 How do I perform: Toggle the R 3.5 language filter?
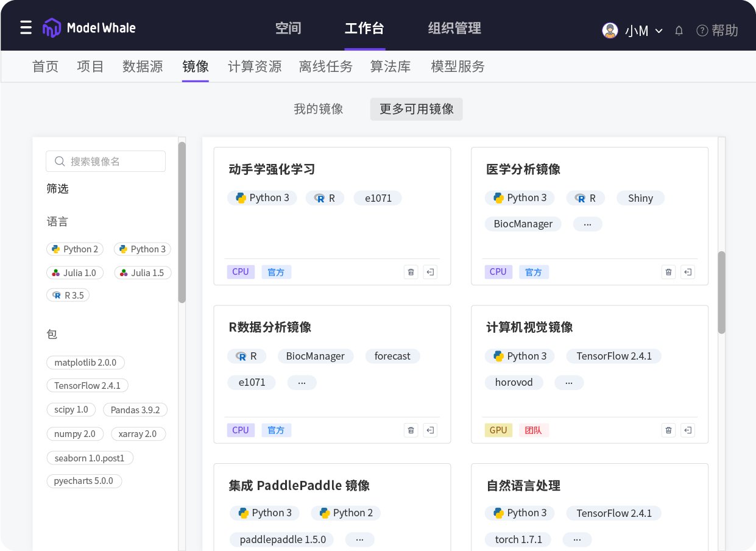68,296
